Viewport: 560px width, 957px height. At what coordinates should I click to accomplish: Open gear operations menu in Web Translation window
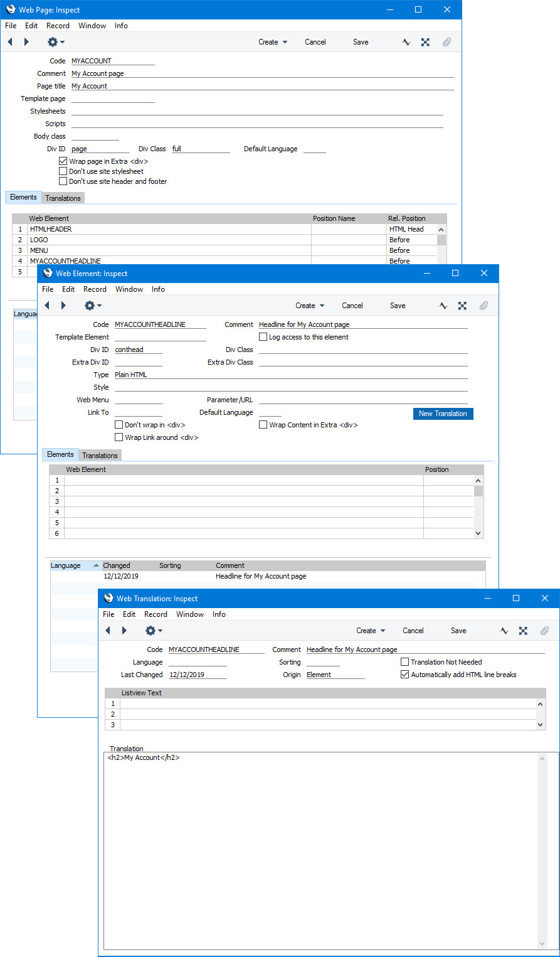click(154, 631)
